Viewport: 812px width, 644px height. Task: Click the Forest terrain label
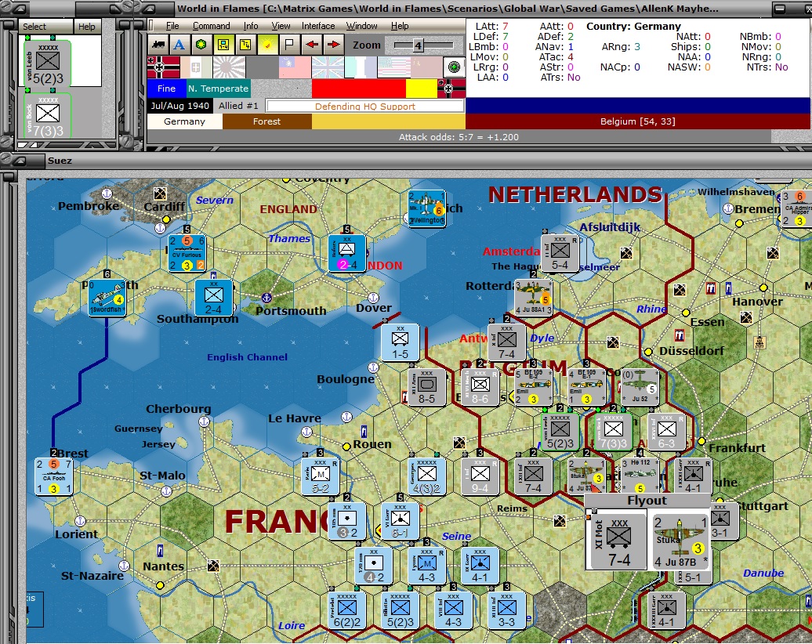(x=266, y=121)
